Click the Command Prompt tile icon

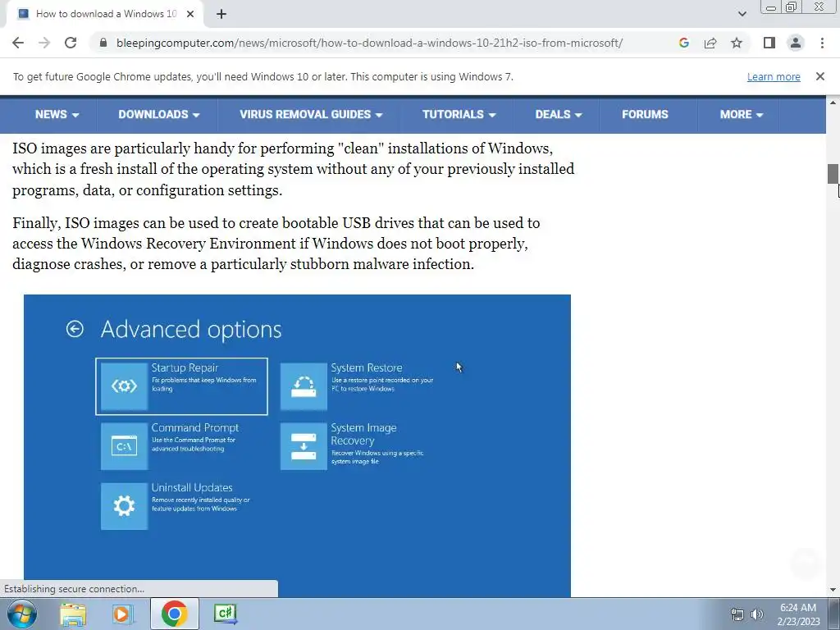125,446
